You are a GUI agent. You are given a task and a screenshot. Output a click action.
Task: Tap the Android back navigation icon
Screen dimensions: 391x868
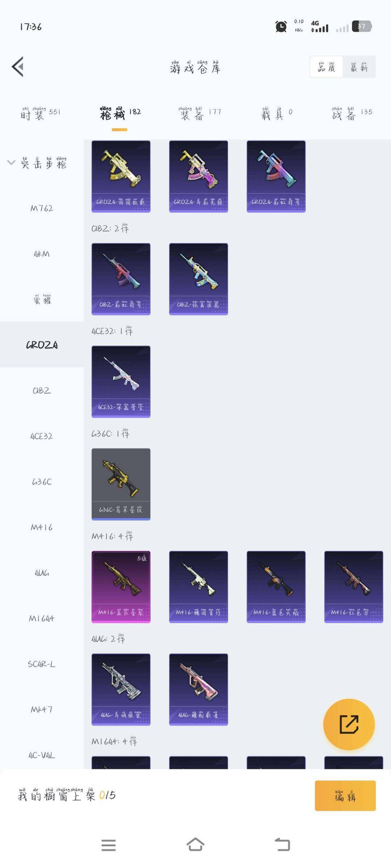[x=282, y=845]
